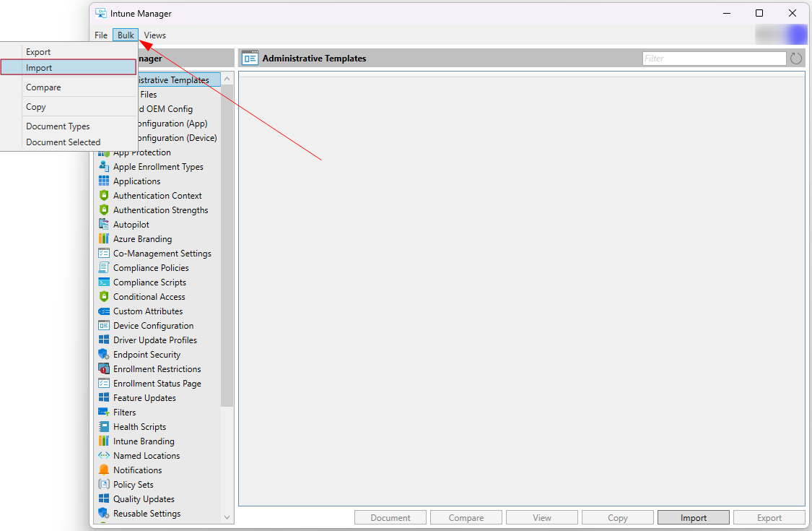Click the Co-Management Settings icon
The image size is (812, 531).
[103, 253]
